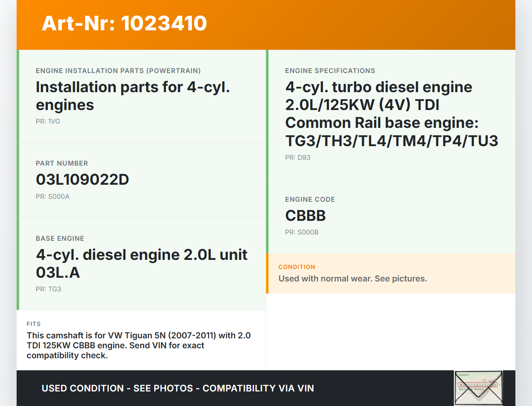Click the BASE ENGINE section label
The image size is (532, 406).
[60, 238]
